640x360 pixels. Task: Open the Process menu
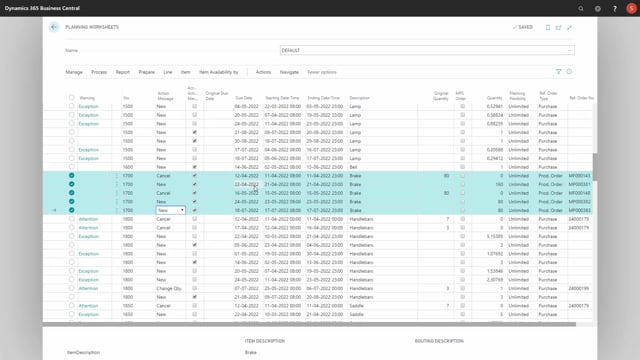coord(99,72)
